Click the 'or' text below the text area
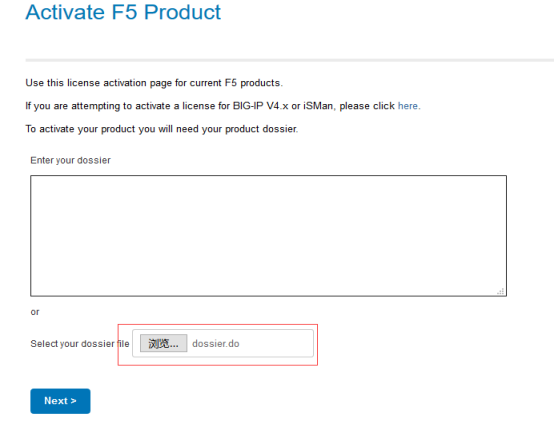The image size is (554, 423). [35, 312]
